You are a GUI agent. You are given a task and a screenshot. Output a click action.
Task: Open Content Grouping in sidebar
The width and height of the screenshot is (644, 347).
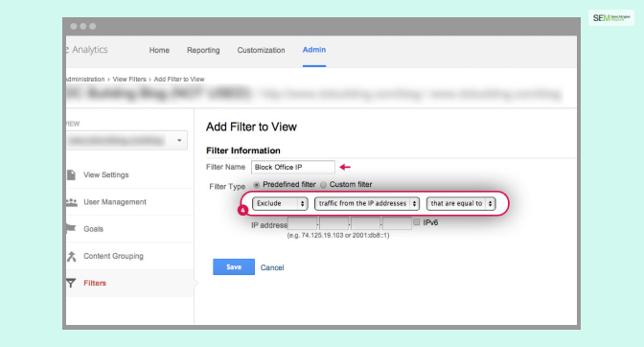(113, 256)
